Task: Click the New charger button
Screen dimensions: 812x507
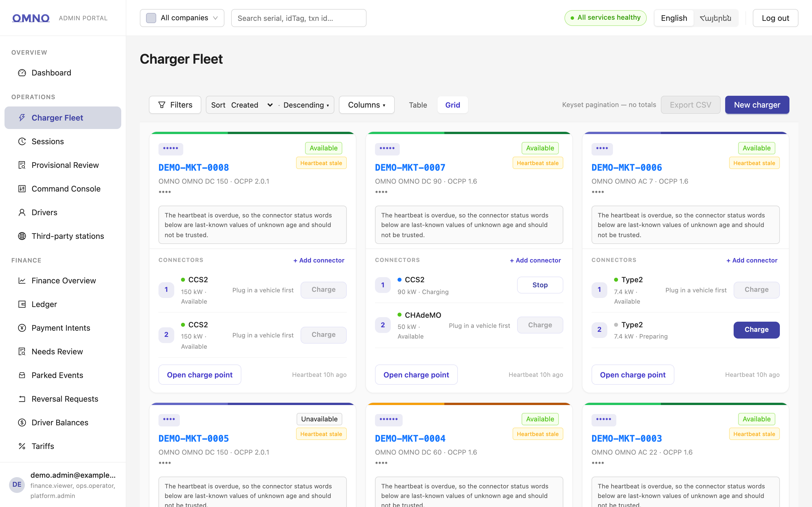Action: pyautogui.click(x=757, y=105)
